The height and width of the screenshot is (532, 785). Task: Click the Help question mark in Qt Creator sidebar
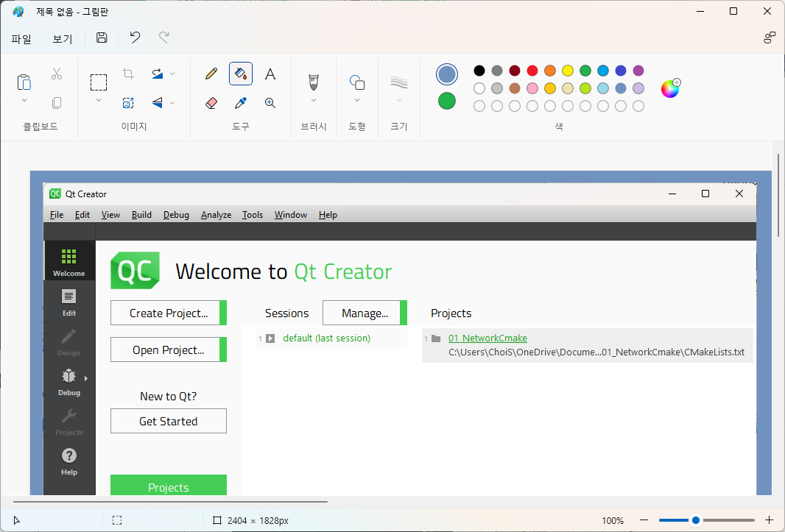69,461
